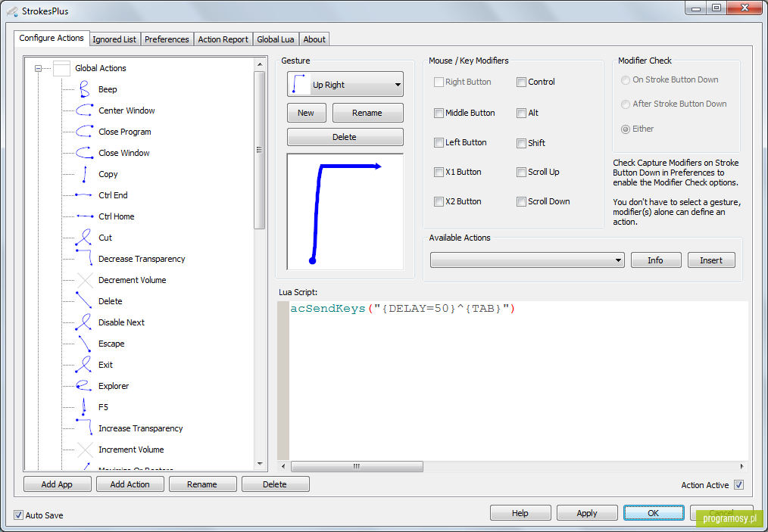Enable the X1 Button checkbox
The width and height of the screenshot is (768, 532).
pyautogui.click(x=439, y=172)
